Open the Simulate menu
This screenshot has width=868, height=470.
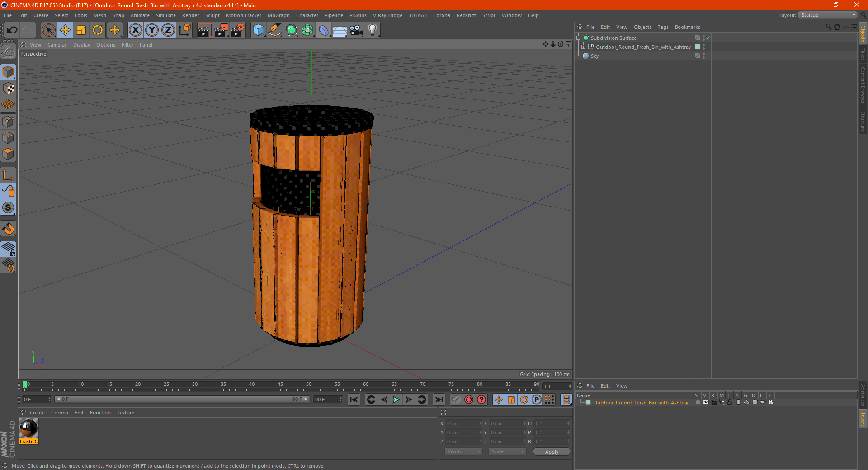click(x=166, y=15)
